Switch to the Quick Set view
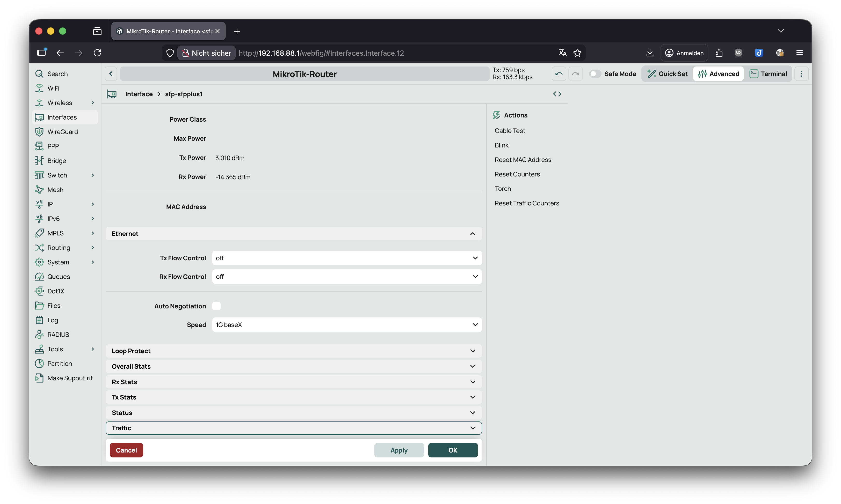Viewport: 841px width, 504px height. click(x=667, y=74)
